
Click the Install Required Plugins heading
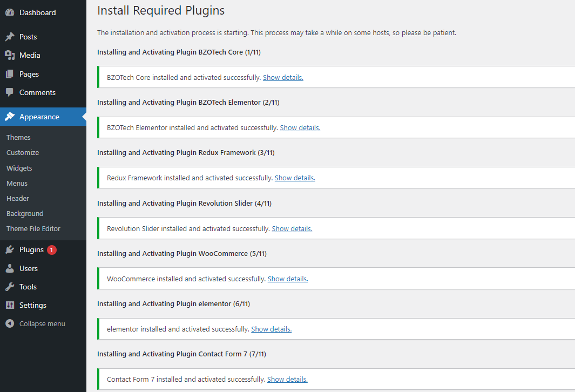tap(161, 11)
